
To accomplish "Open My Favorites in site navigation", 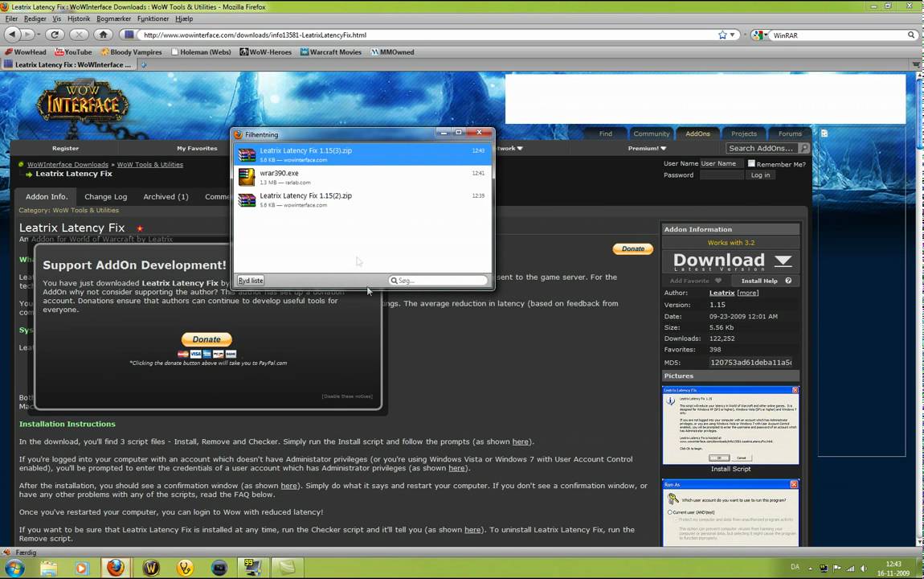I will pyautogui.click(x=197, y=149).
